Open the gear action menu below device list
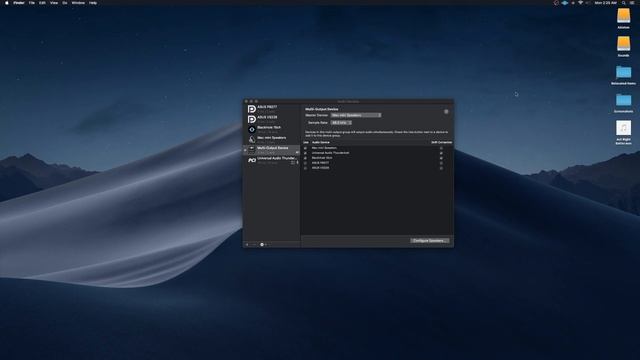 (263, 244)
